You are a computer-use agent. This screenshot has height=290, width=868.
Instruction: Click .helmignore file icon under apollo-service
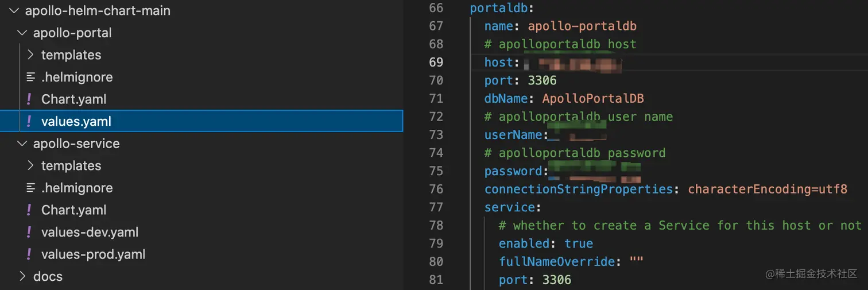click(30, 188)
